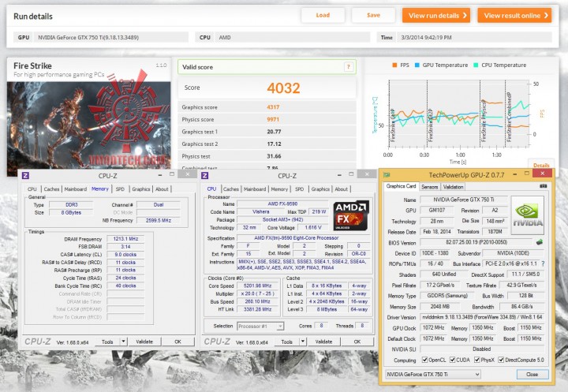Viewport: 568px width, 392px height.
Task: Click OK in left CPU-Z window
Action: tap(177, 342)
